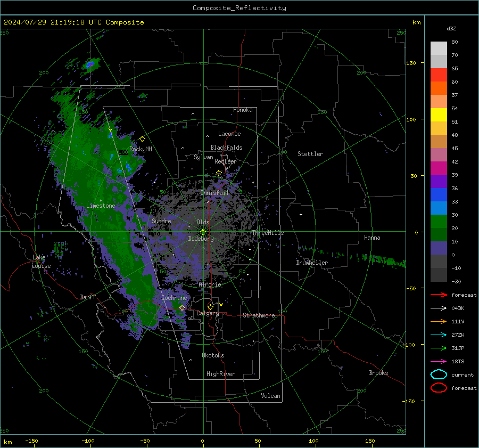Screen dimensions: 479x448
Task: Click the Sylvan label on map
Action: 203,157
